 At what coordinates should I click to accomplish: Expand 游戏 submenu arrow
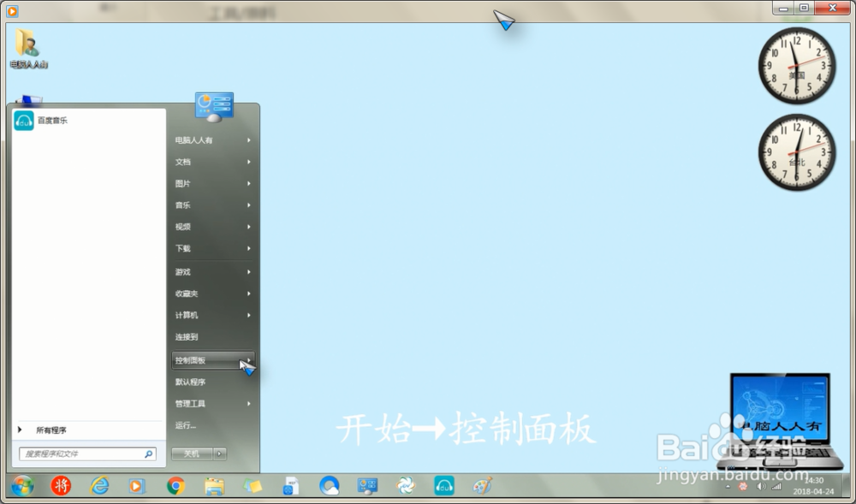(x=249, y=271)
